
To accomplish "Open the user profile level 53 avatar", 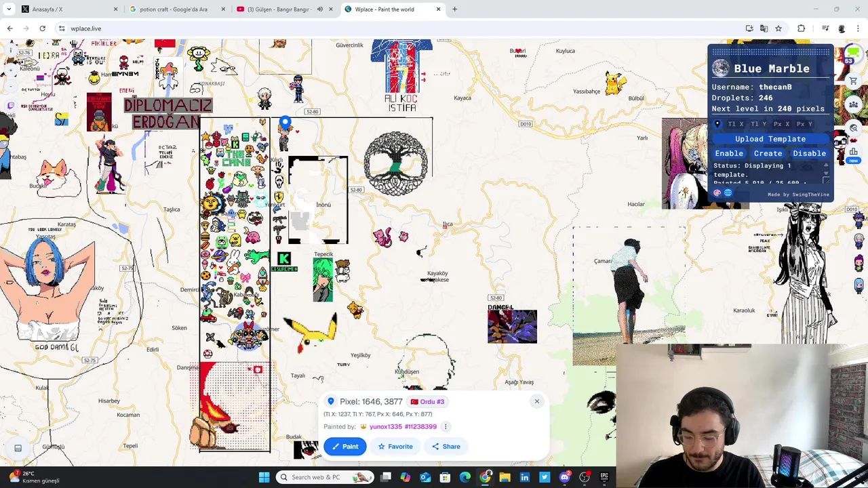I will 852,54.
